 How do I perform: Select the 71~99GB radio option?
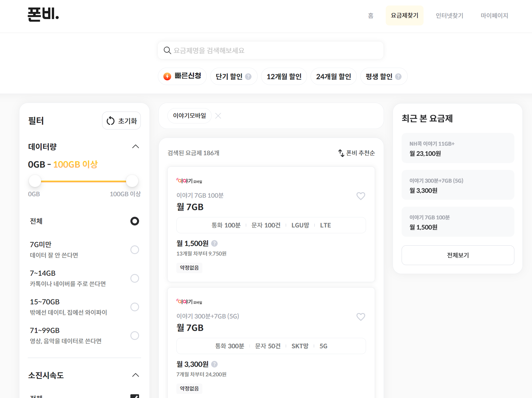pos(134,336)
